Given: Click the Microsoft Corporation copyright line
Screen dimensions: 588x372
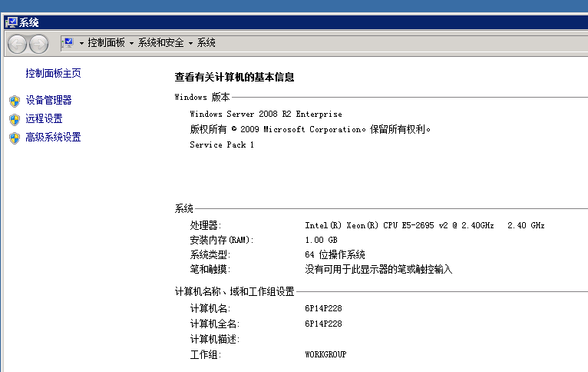Looking at the screenshot, I should point(310,129).
